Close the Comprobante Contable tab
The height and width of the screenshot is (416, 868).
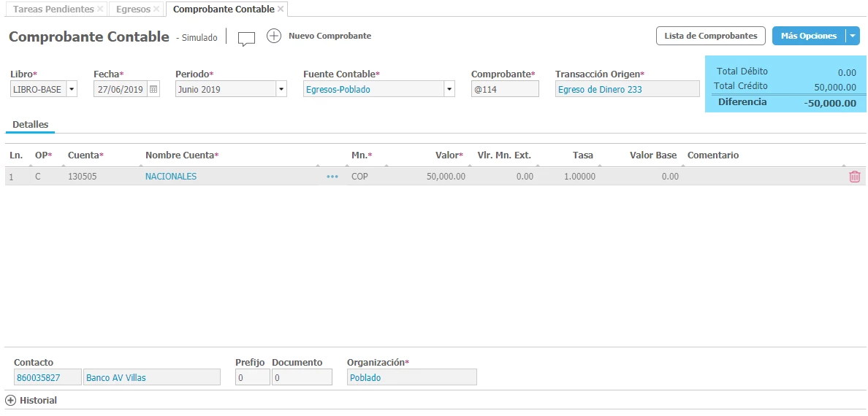pyautogui.click(x=281, y=9)
